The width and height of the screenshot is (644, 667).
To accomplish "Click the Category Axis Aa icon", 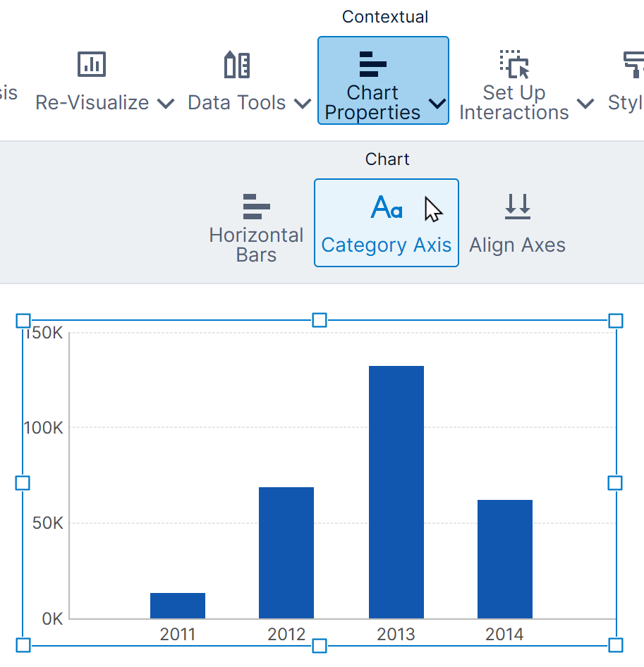I will (386, 207).
